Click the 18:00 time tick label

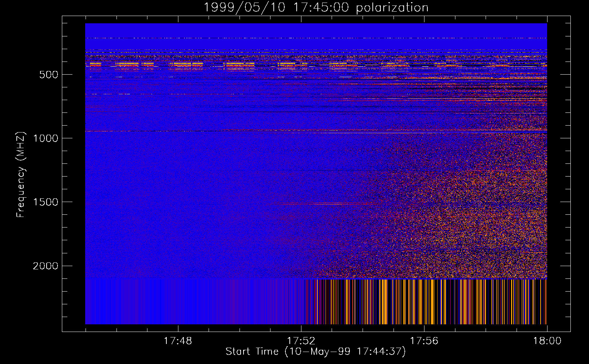(547, 341)
